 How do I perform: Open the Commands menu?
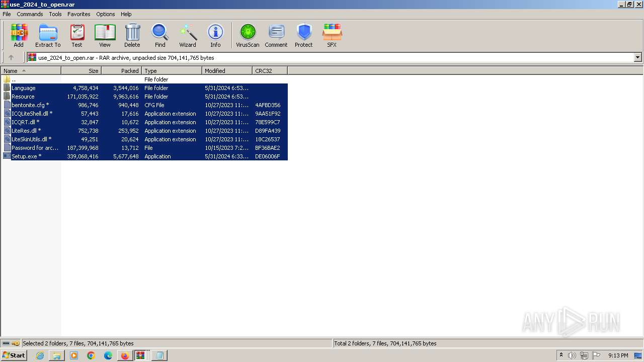coord(30,14)
